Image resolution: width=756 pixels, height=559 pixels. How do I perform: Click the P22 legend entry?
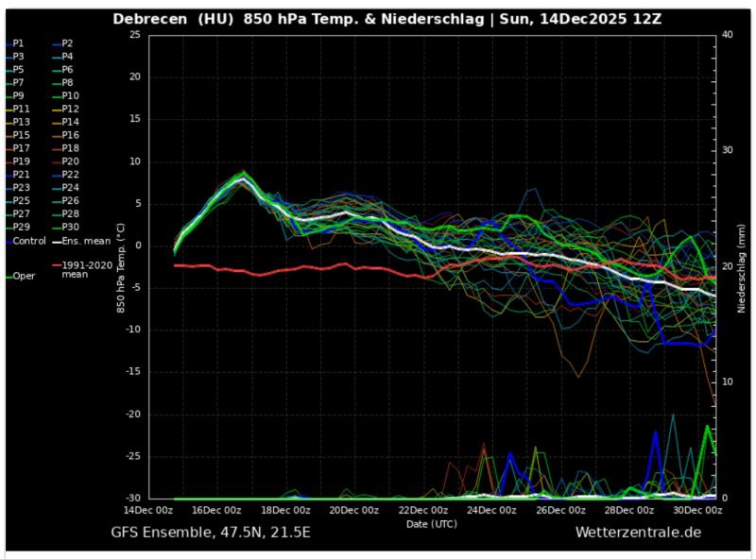[68, 175]
